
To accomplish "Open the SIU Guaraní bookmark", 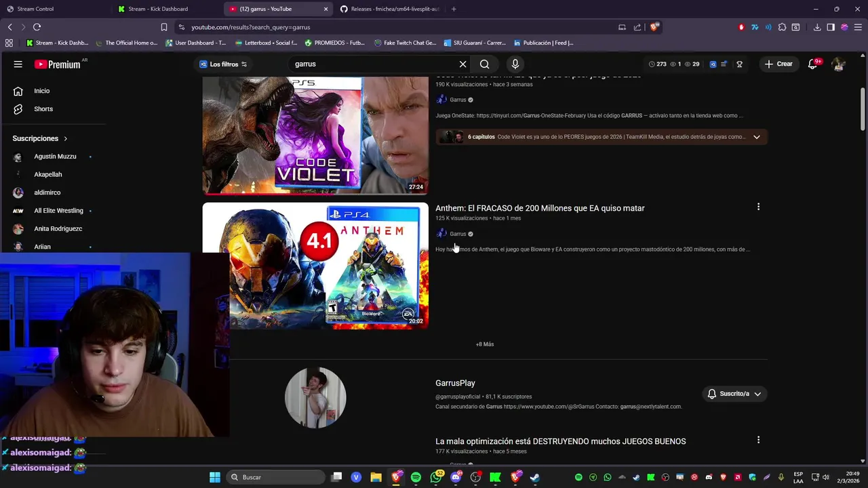I will pyautogui.click(x=475, y=43).
